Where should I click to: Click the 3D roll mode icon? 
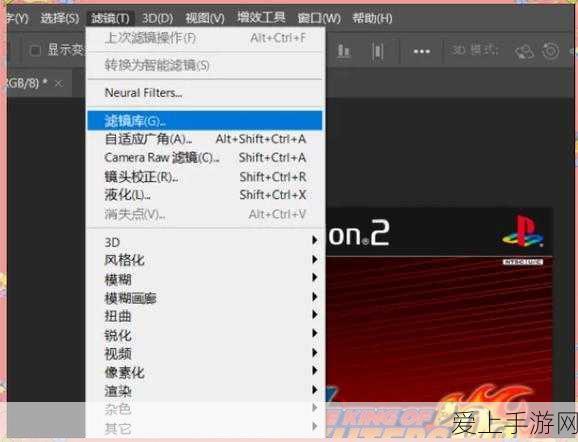[x=550, y=51]
